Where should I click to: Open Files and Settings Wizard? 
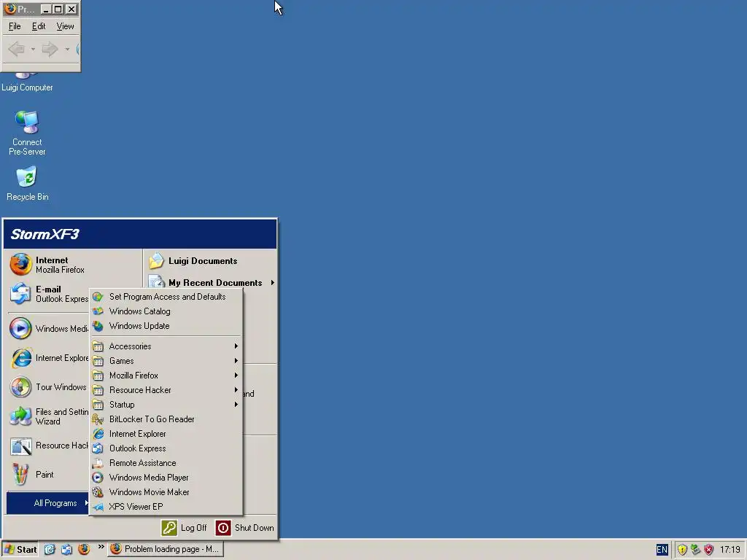click(47, 416)
